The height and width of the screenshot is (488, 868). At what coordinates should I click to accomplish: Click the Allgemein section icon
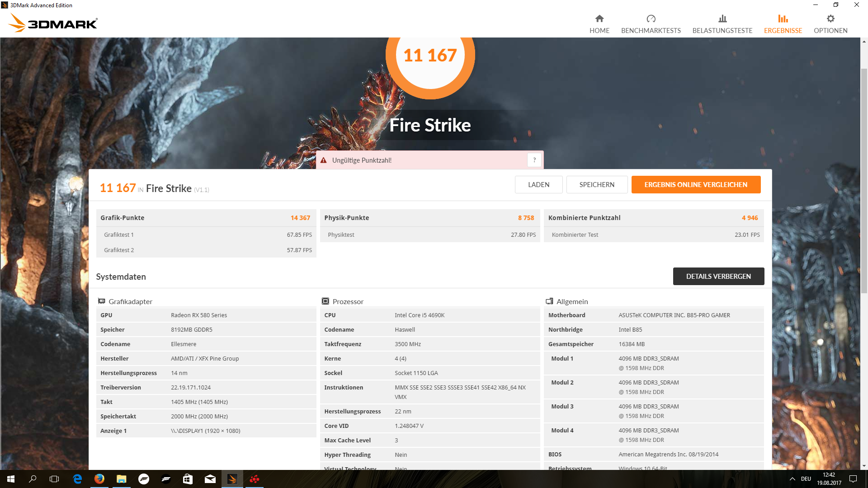point(549,301)
